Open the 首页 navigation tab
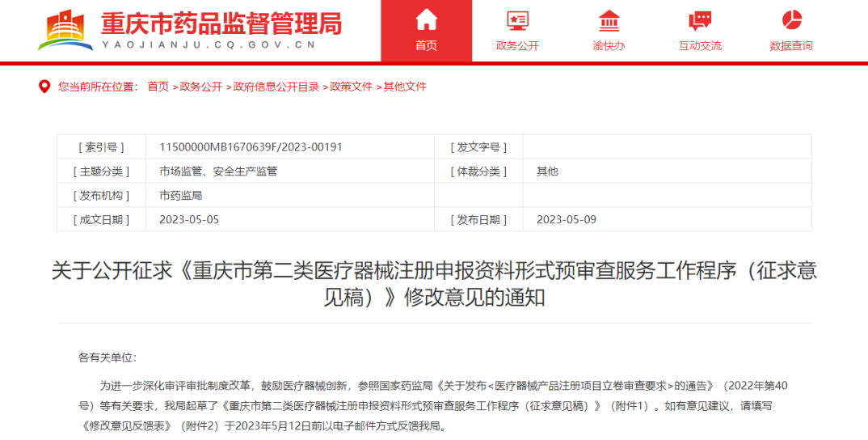The image size is (868, 440). (426, 46)
